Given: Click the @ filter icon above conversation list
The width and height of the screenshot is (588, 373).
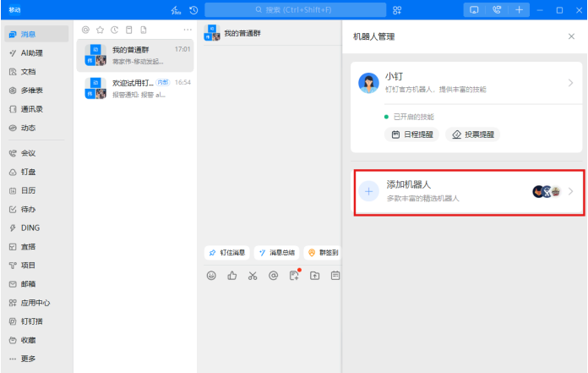Looking at the screenshot, I should click(x=86, y=30).
